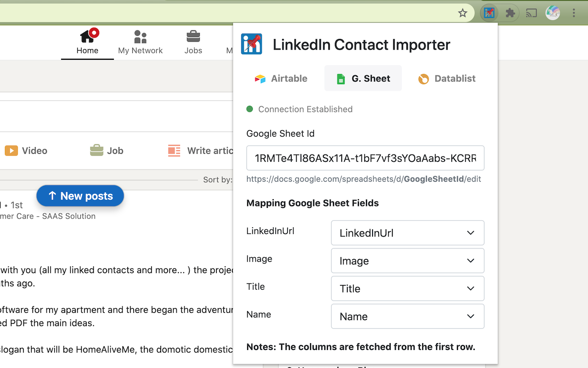Click the Write article icon

[174, 150]
